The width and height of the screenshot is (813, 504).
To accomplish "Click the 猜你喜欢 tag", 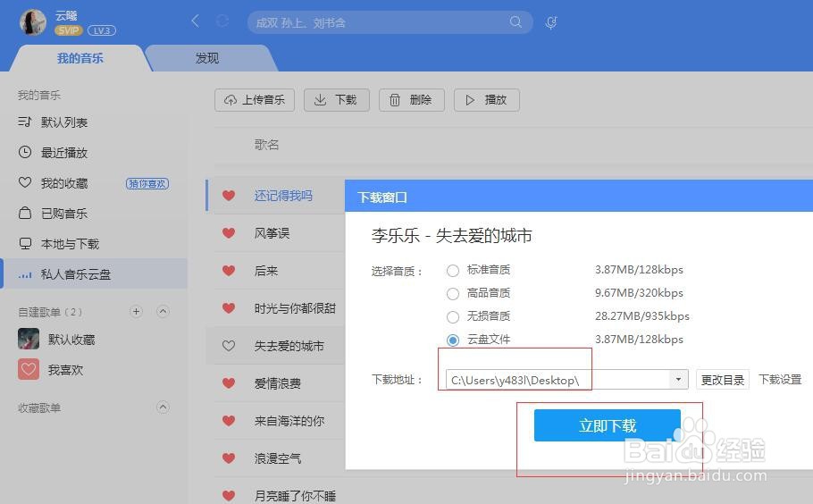I will coord(147,183).
